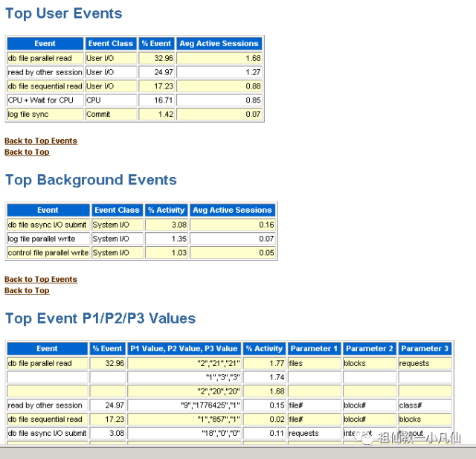This screenshot has height=459, width=476.
Task: Click 32.96 in the P1/P2/P3 Values table
Action: pos(107,363)
